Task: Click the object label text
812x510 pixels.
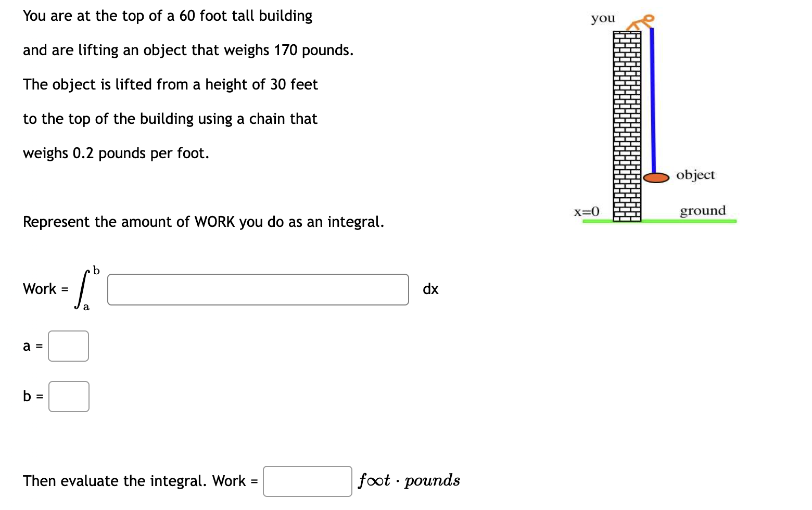Action: pos(695,175)
